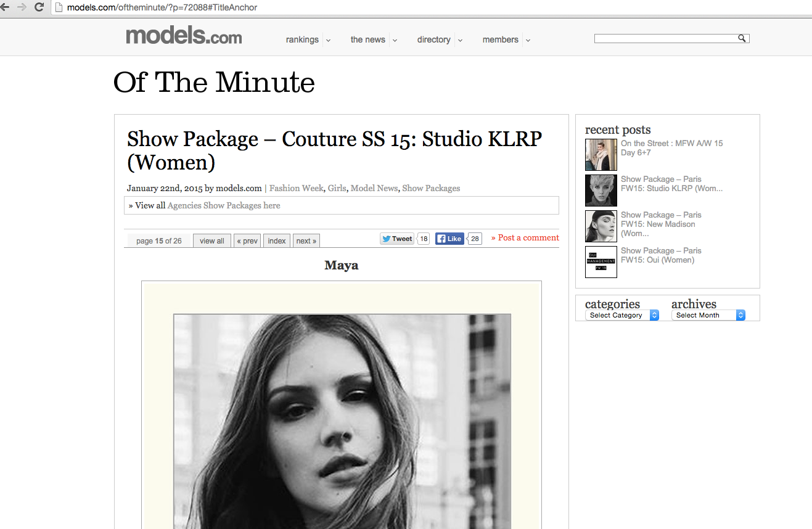Go to next page with next button
Screen dimensions: 812x529
tap(306, 240)
